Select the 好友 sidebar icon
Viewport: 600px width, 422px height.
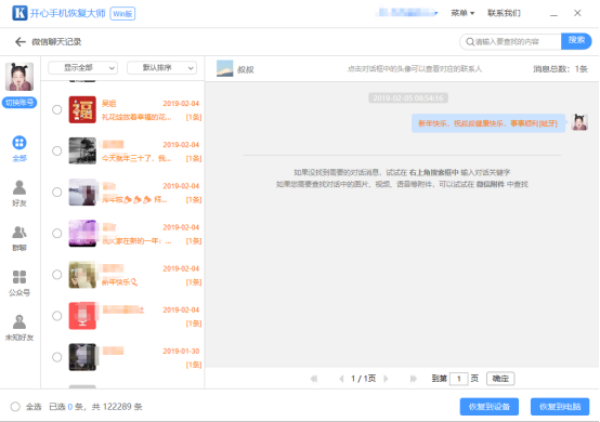click(19, 193)
